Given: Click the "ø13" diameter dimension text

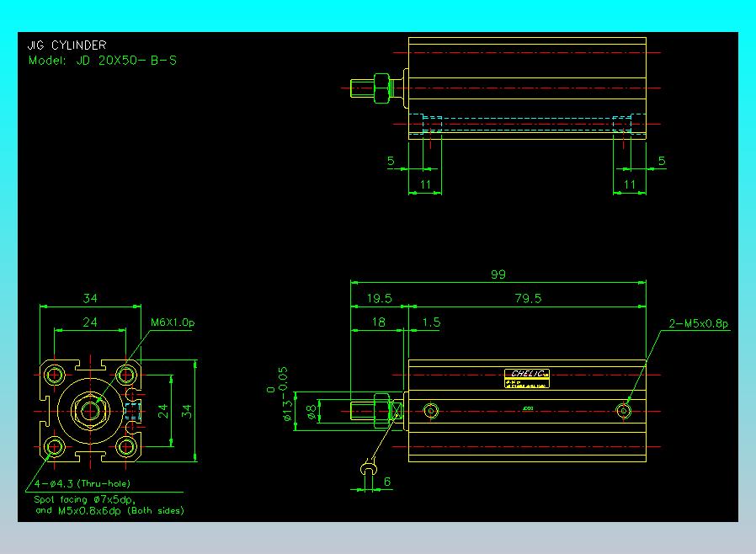Looking at the screenshot, I should (287, 410).
